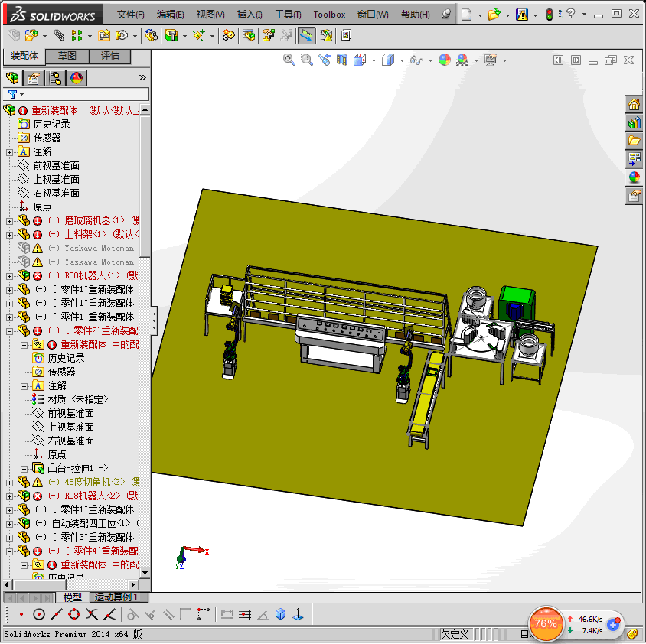Click the sketch Line tool in bottom toolbar

click(57, 615)
